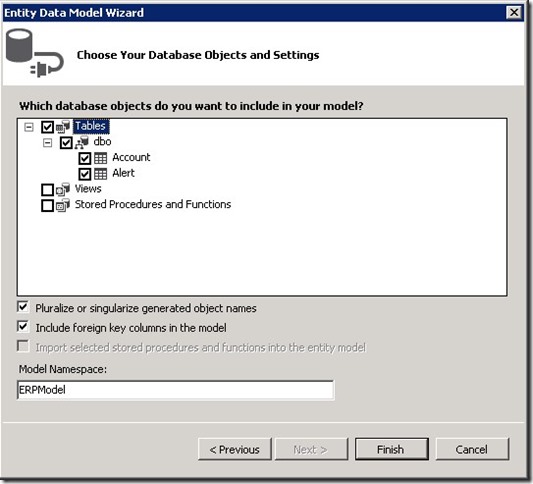Uncheck the dbo schema checkbox
Viewport: 533px width, 484px height.
[x=66, y=143]
